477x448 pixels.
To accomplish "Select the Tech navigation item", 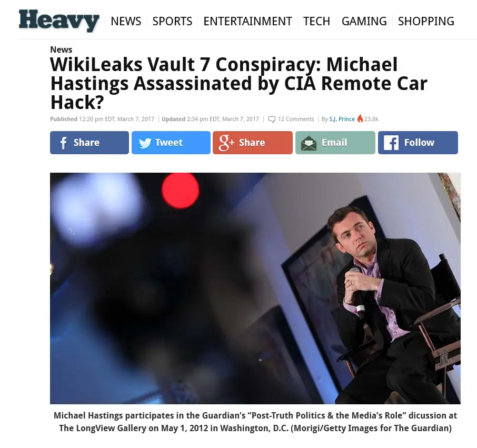I will click(x=316, y=21).
